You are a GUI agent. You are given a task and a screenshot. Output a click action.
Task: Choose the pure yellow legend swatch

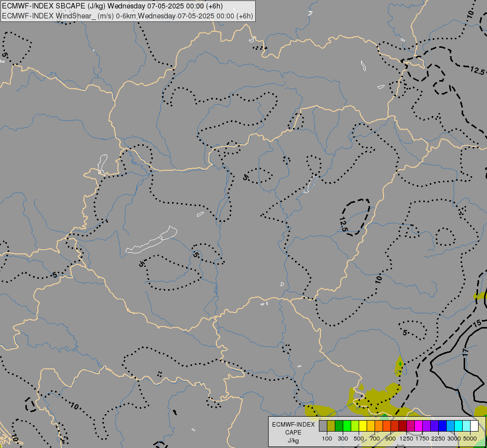(x=363, y=426)
